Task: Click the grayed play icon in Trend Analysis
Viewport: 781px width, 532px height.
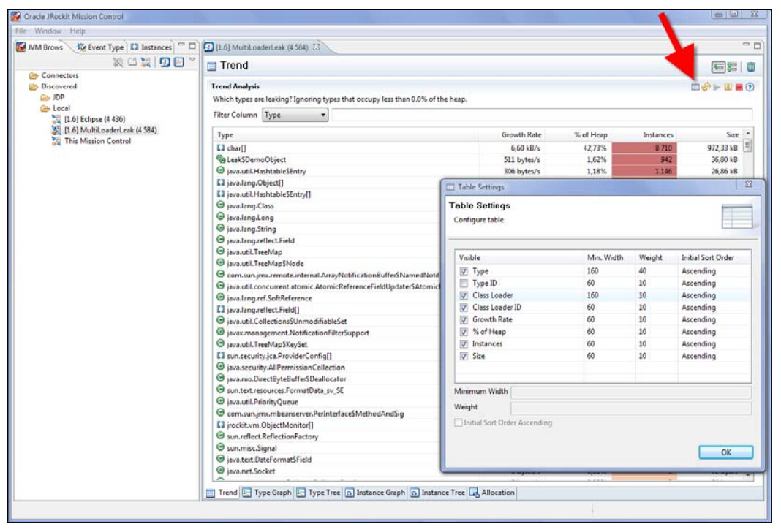Action: [x=717, y=87]
